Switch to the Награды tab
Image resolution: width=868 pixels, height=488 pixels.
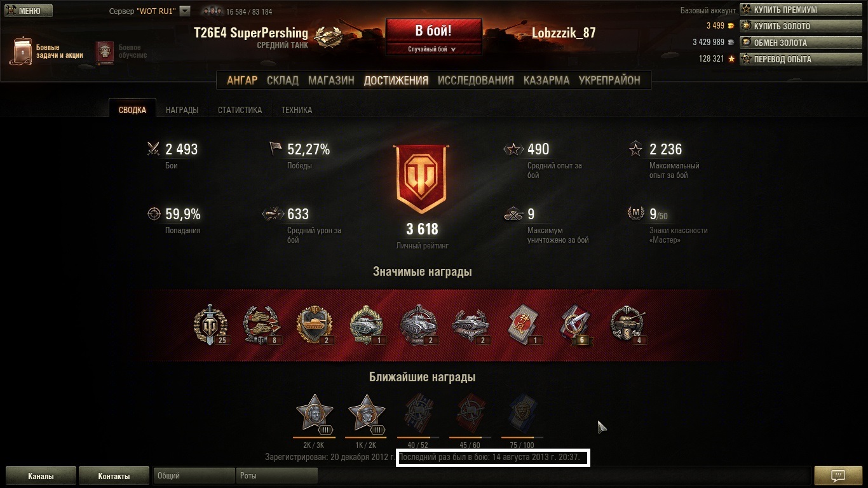pyautogui.click(x=182, y=110)
